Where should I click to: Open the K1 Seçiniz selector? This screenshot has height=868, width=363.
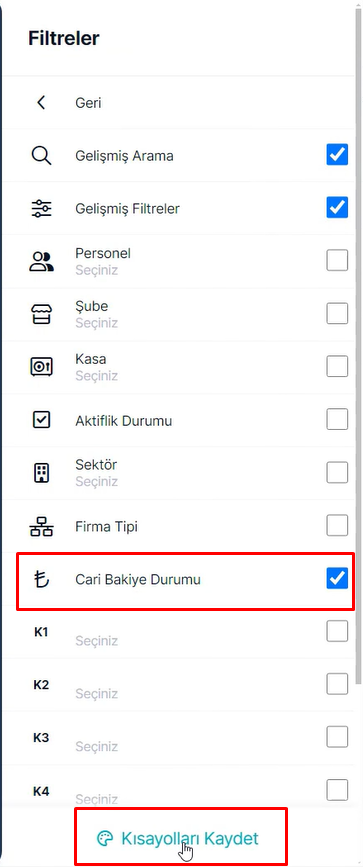click(96, 641)
